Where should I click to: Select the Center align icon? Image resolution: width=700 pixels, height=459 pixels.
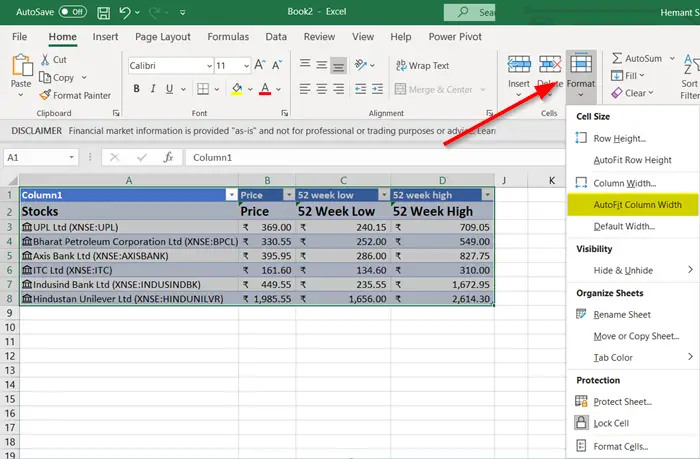pos(321,89)
